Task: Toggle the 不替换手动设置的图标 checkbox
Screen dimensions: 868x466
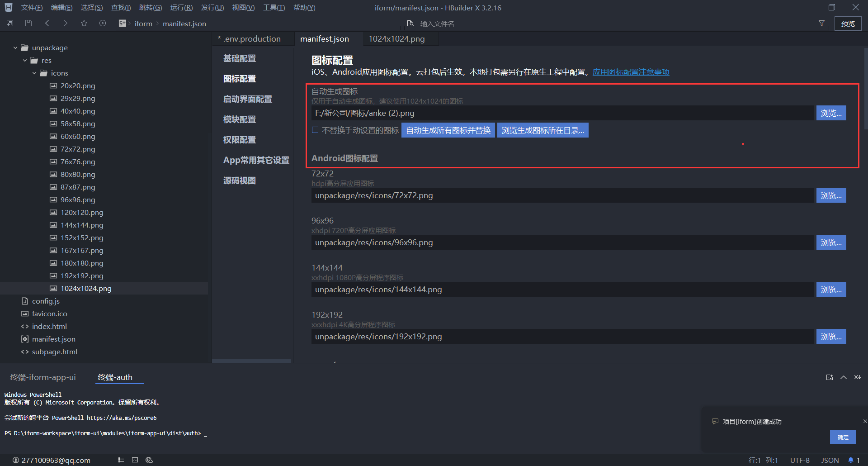Action: pos(315,130)
